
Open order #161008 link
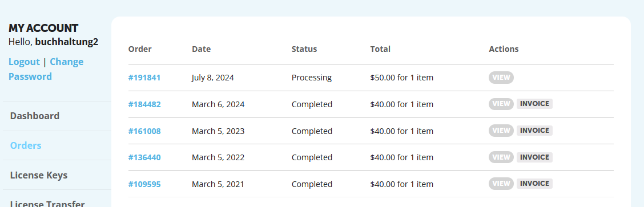(x=144, y=131)
